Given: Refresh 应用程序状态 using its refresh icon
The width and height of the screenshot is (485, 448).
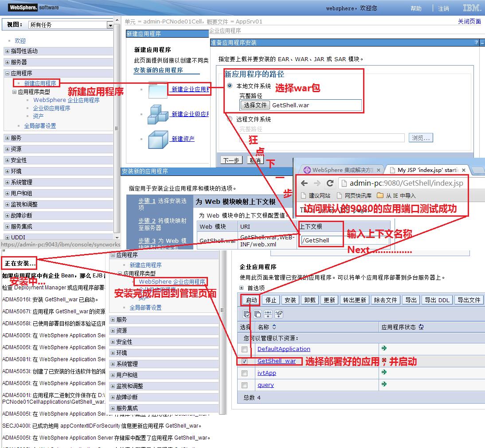Looking at the screenshot, I should coord(421,327).
